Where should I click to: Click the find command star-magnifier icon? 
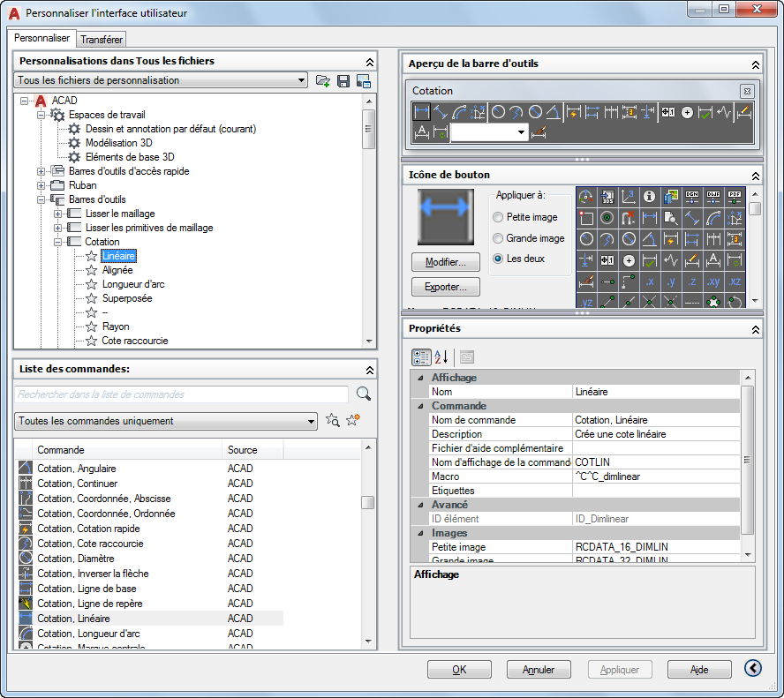(333, 420)
